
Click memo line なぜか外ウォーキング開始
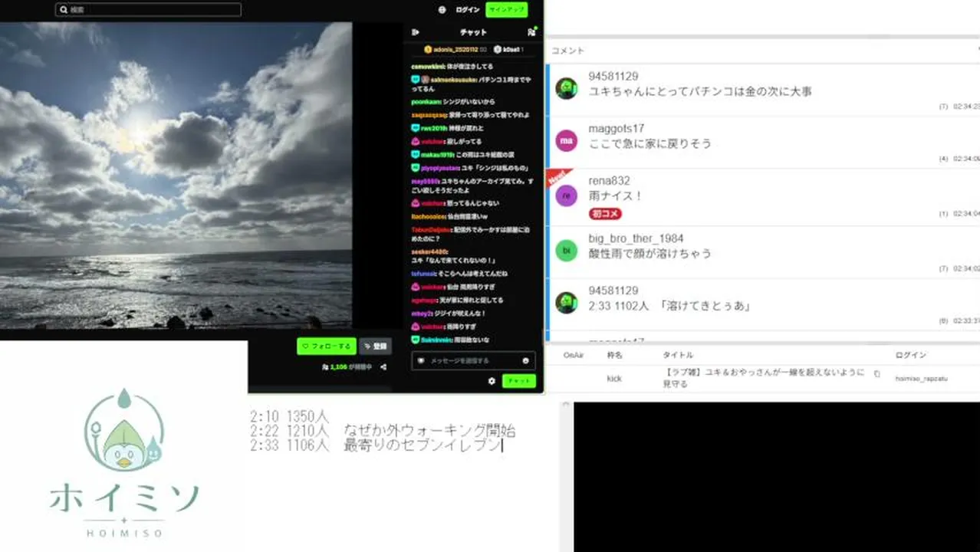(x=429, y=431)
